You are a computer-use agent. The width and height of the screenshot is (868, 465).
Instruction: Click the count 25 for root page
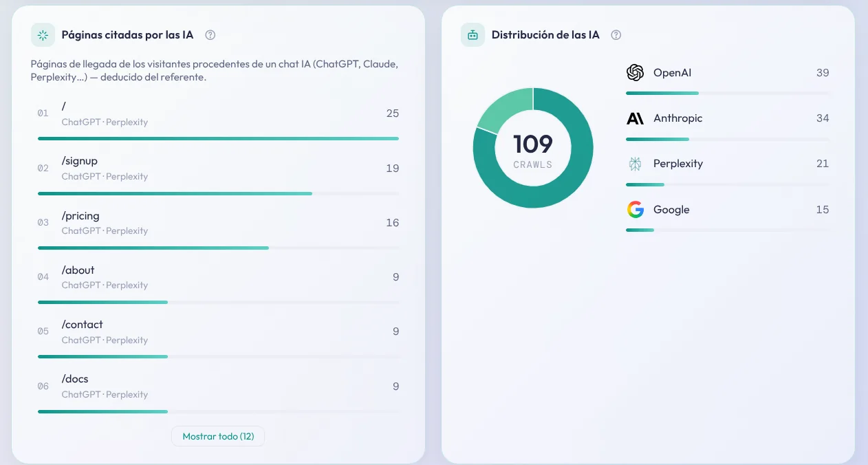click(393, 113)
